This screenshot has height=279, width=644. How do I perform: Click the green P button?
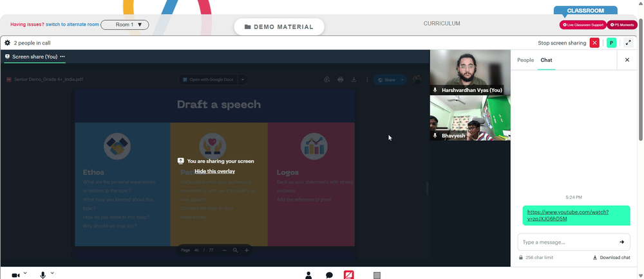612,42
